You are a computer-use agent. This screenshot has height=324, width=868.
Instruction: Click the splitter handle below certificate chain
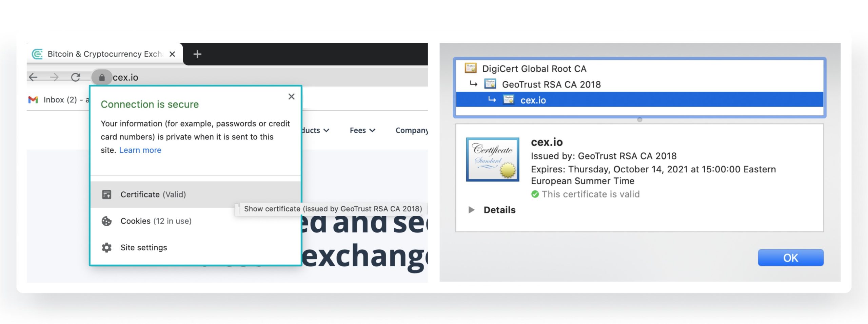click(x=639, y=120)
